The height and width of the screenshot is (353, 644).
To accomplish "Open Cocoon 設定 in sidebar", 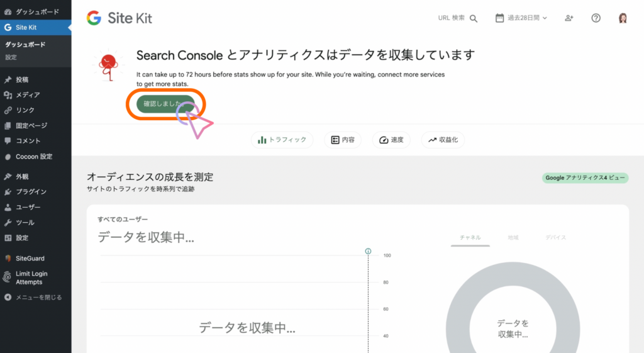I will [34, 156].
